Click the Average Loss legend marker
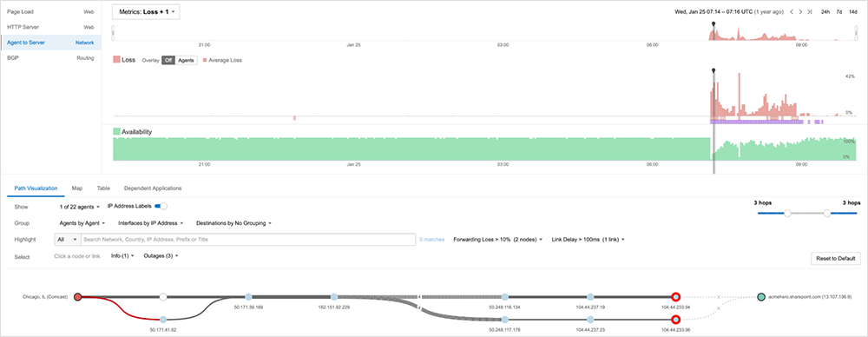The image size is (868, 337). (205, 60)
